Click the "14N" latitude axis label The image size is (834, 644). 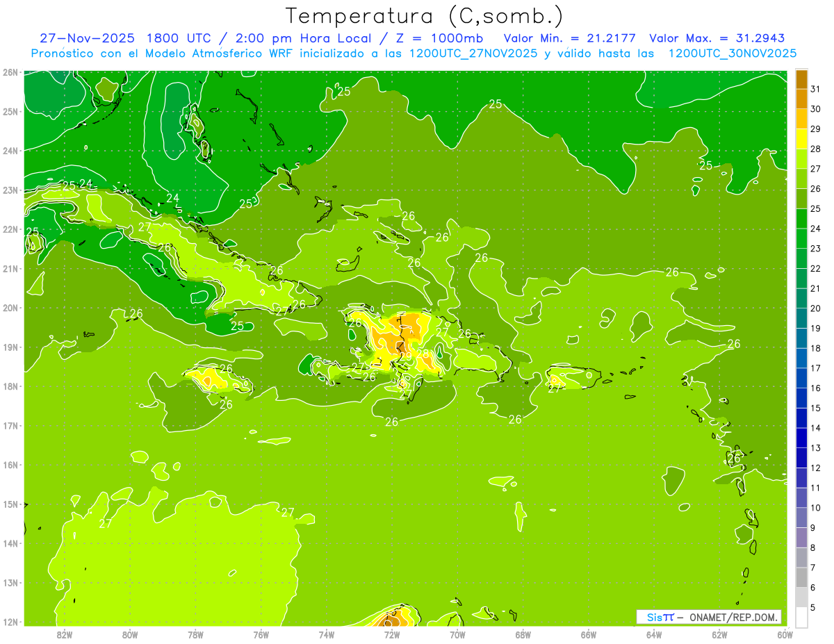(x=10, y=543)
